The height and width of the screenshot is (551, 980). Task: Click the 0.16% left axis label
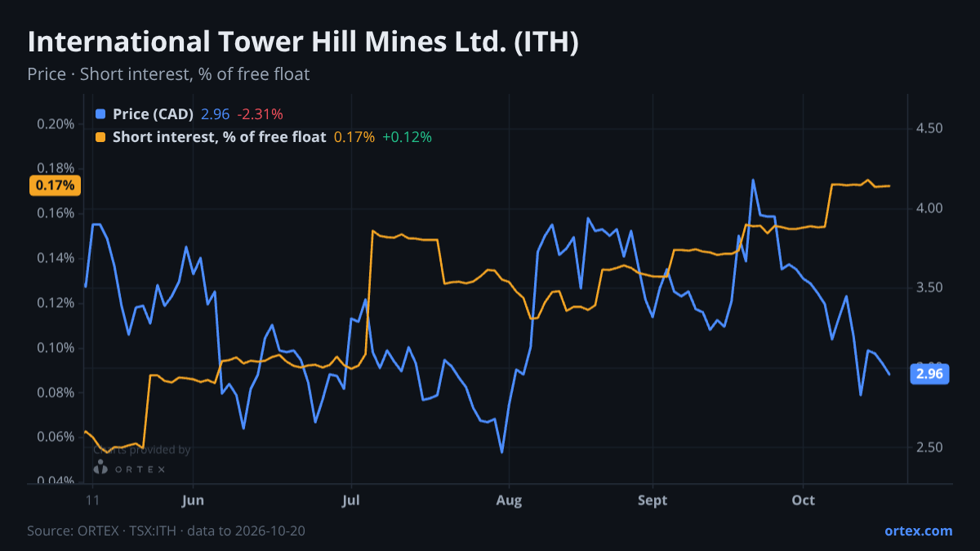pos(56,214)
